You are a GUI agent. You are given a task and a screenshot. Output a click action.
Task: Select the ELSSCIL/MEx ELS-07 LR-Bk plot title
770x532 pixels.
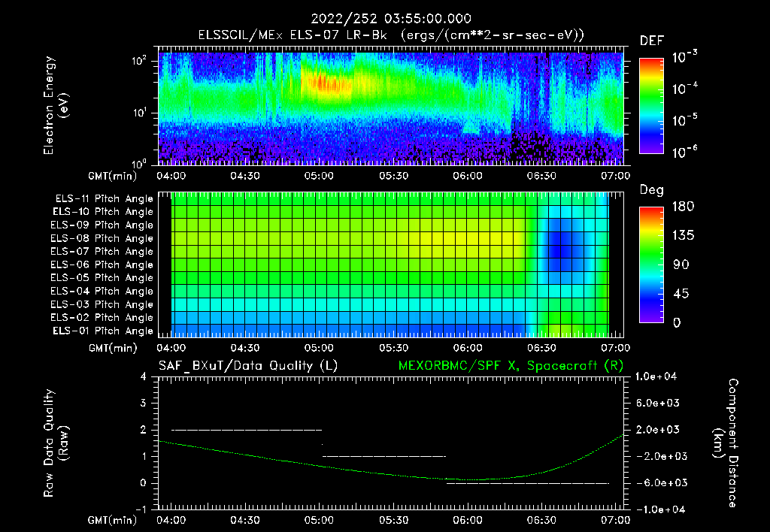(x=391, y=35)
